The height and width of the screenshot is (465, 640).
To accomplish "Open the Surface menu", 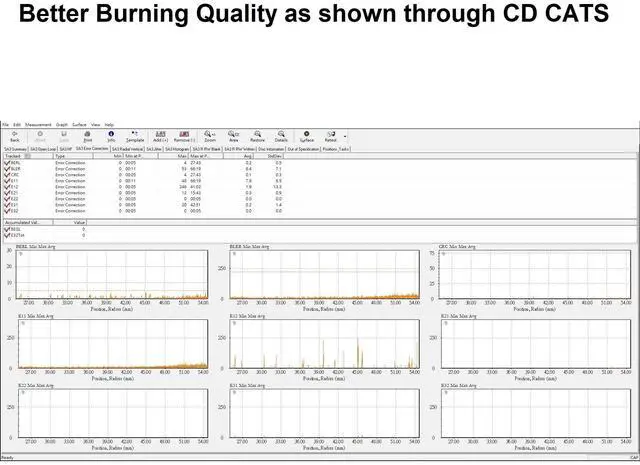I will pyautogui.click(x=79, y=125).
